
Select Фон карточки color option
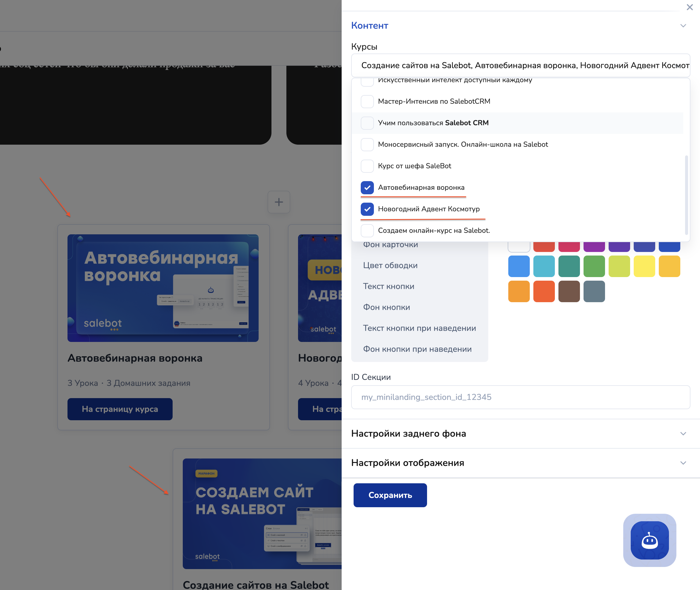390,245
